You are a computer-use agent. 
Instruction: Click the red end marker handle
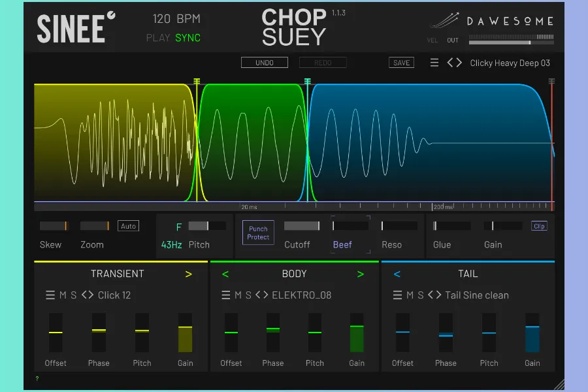coord(551,81)
